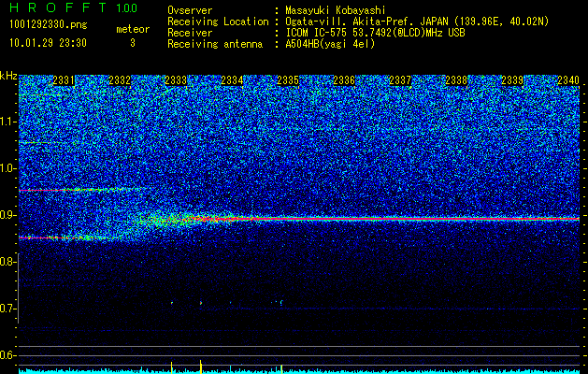Select observer name Masayuki Kobayashi
The height and width of the screenshot is (374, 588).
336,10
